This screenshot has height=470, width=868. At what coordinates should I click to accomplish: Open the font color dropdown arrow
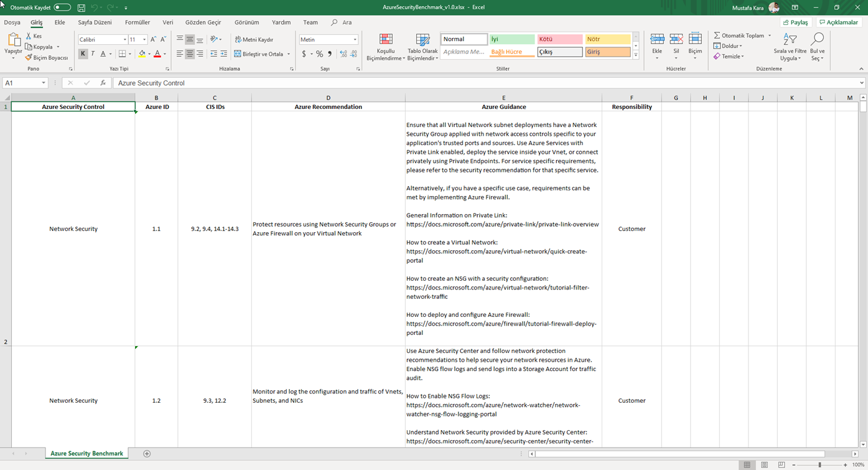pyautogui.click(x=165, y=54)
